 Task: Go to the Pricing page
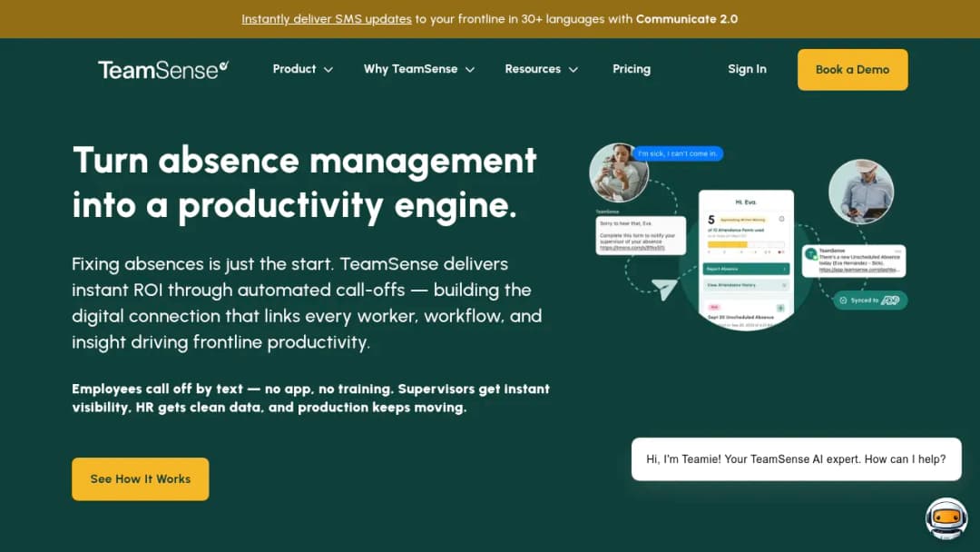[632, 69]
